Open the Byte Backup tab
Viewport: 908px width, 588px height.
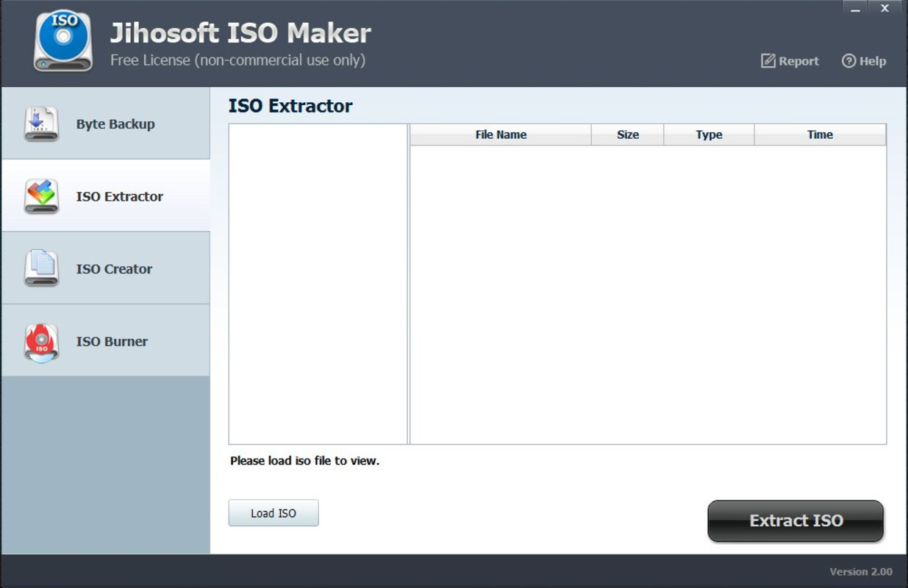point(106,123)
